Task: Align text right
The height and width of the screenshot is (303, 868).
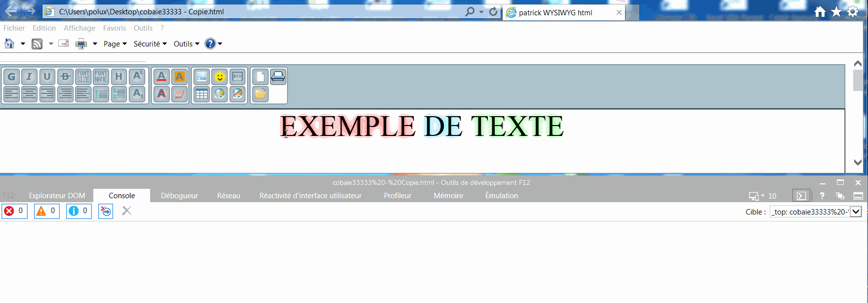Action: [47, 94]
